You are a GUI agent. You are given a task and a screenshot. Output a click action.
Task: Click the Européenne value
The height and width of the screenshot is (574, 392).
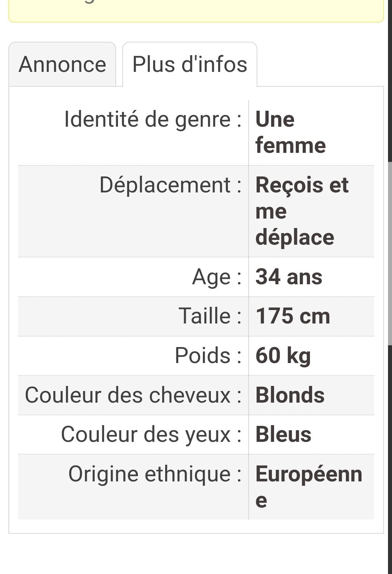(309, 487)
